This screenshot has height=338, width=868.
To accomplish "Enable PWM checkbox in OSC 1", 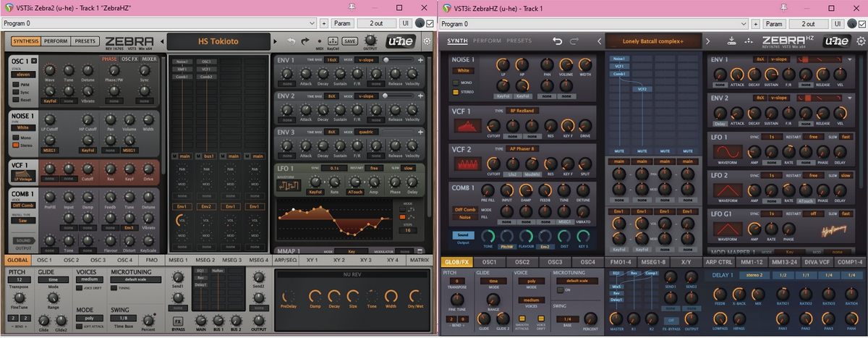I will (15, 85).
